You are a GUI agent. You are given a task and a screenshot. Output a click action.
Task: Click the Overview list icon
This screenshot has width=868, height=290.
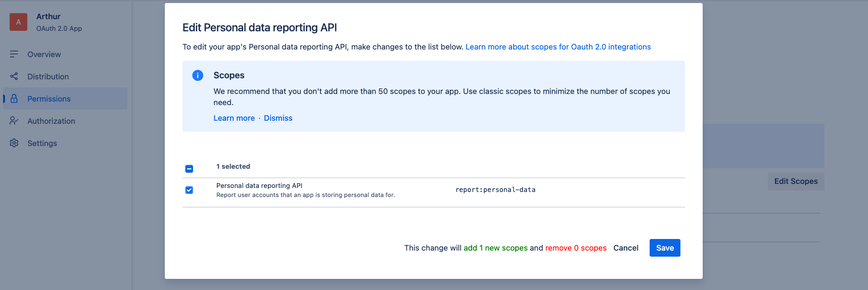14,54
